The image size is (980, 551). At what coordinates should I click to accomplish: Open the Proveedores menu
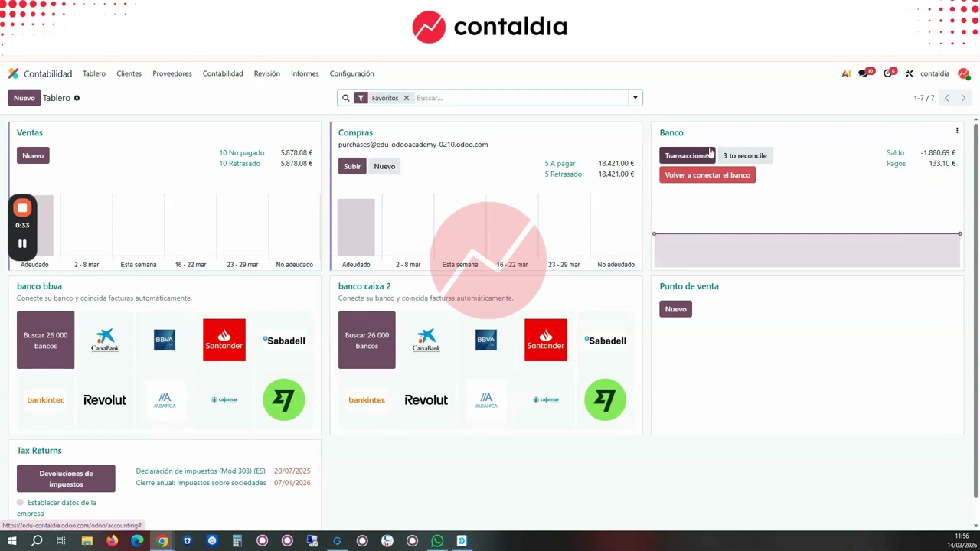coord(172,73)
